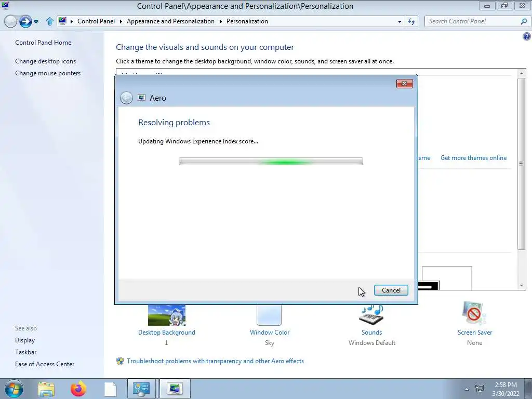
Task: Click the address bar Control Panel icon
Action: point(62,21)
